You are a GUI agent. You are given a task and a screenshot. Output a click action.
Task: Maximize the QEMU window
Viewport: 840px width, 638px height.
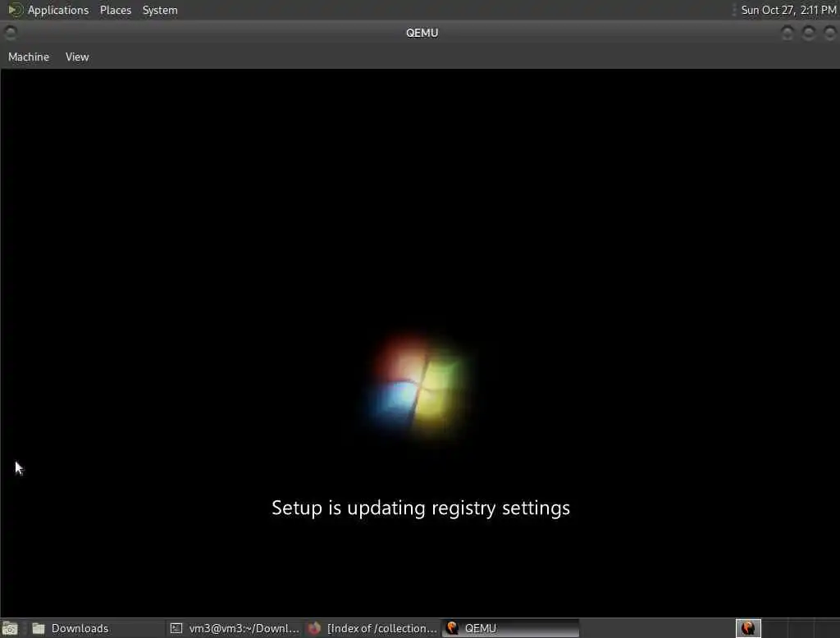point(808,33)
